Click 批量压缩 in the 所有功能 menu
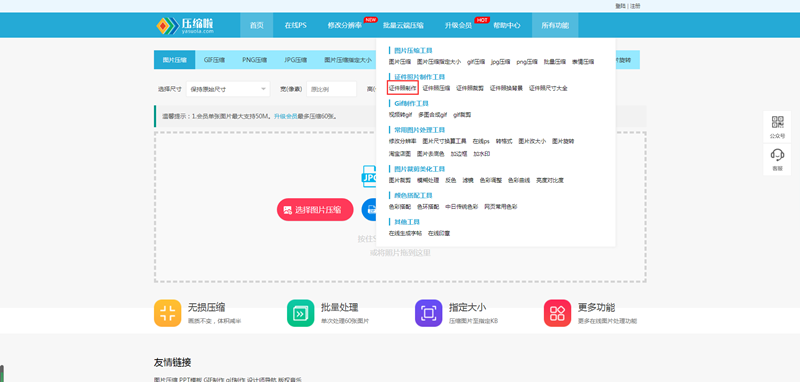The width and height of the screenshot is (800, 382). click(555, 62)
